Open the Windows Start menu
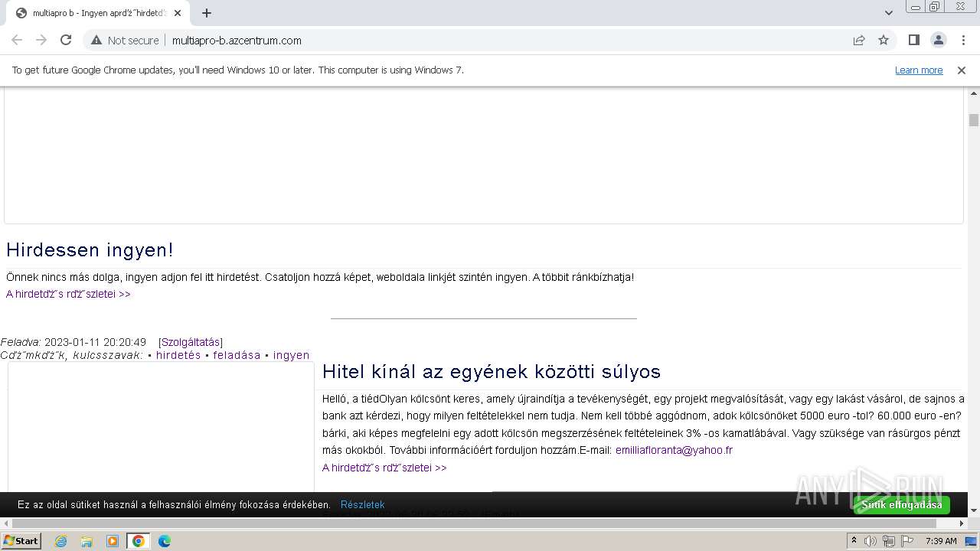This screenshot has width=980, height=551. tap(21, 541)
